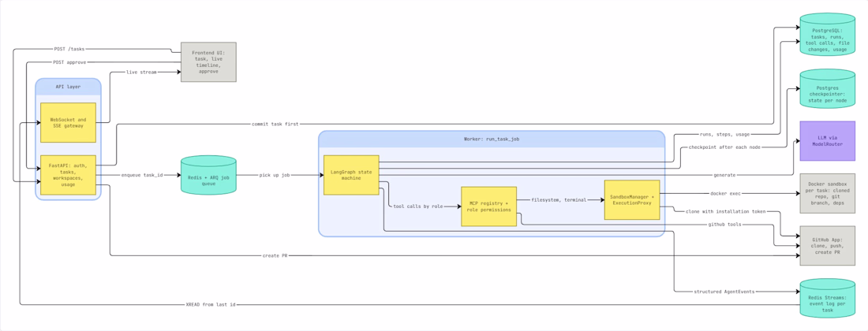Click the PostgreSQL tasks runs database cylinder
The image size is (868, 331).
[x=828, y=34]
